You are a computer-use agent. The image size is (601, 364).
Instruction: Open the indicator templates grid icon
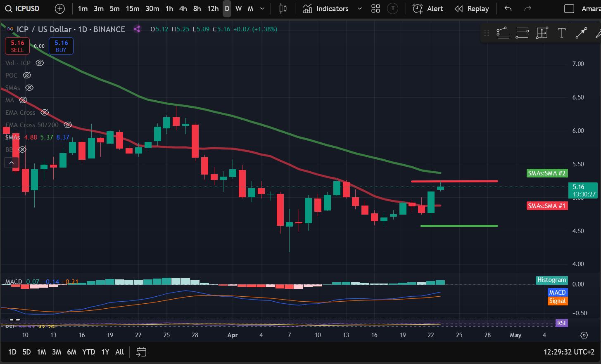[x=375, y=9]
